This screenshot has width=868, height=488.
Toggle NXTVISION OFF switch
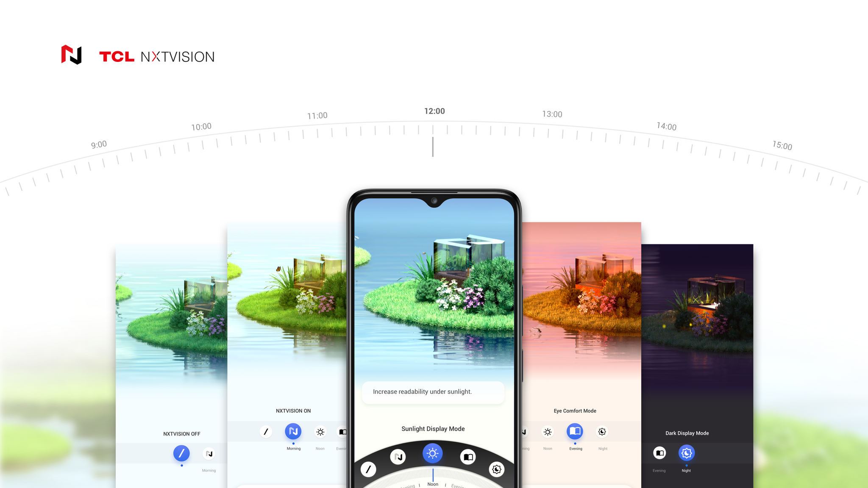click(181, 453)
